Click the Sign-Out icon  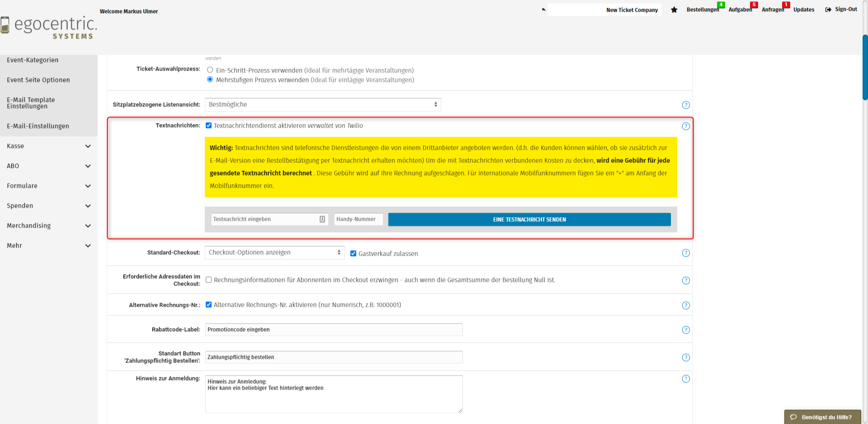tap(828, 10)
